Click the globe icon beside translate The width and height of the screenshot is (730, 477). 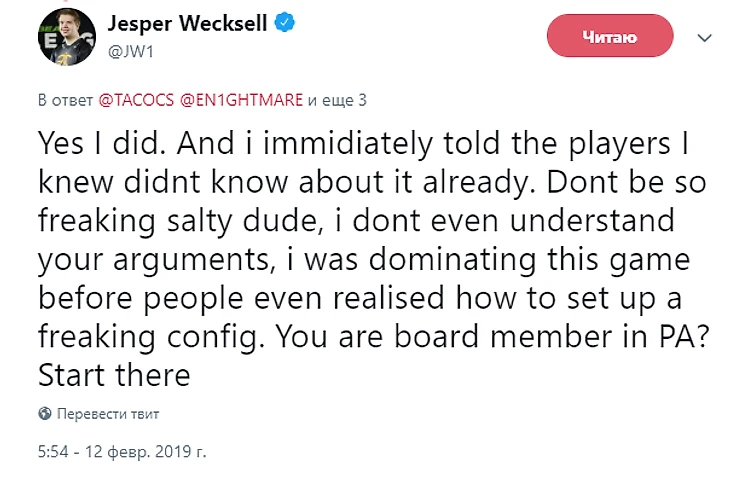coord(44,413)
